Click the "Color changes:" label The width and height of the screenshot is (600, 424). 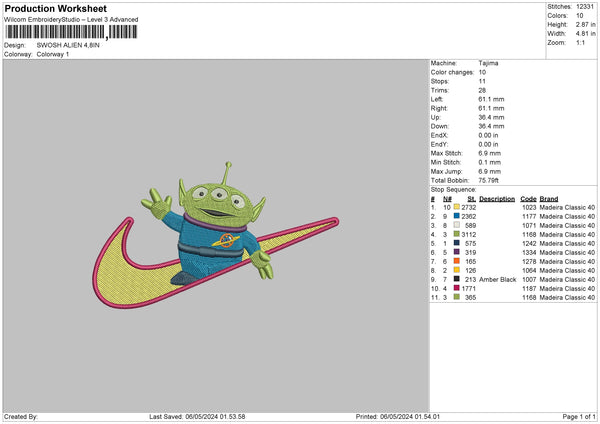click(452, 72)
